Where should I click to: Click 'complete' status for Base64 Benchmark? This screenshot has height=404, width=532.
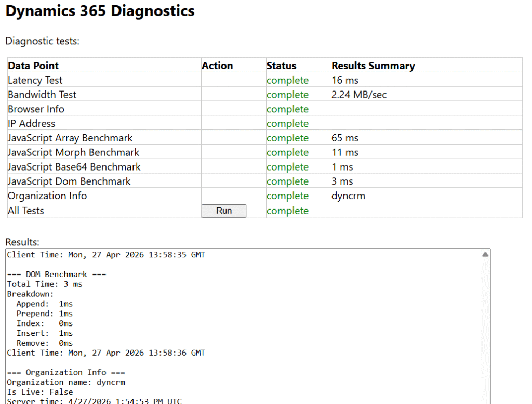click(287, 167)
